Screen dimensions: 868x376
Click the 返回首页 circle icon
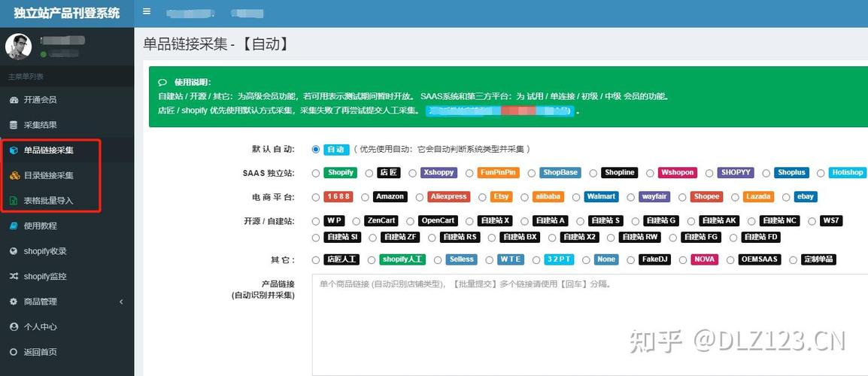14,352
